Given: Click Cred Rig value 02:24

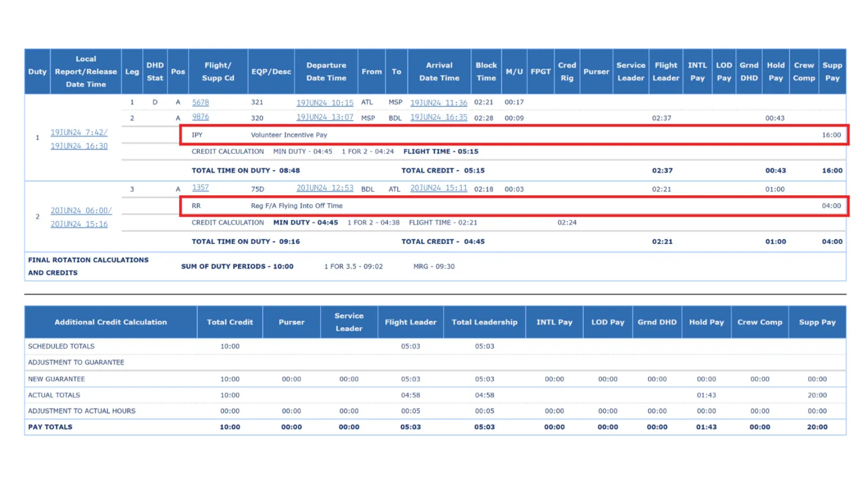Looking at the screenshot, I should [x=567, y=222].
